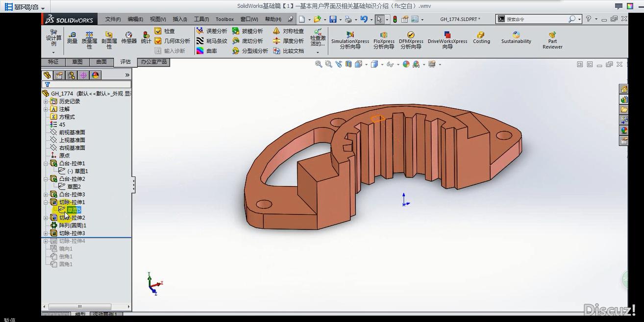Open the Sustainability tool
The width and height of the screenshot is (644, 322).
tap(516, 38)
